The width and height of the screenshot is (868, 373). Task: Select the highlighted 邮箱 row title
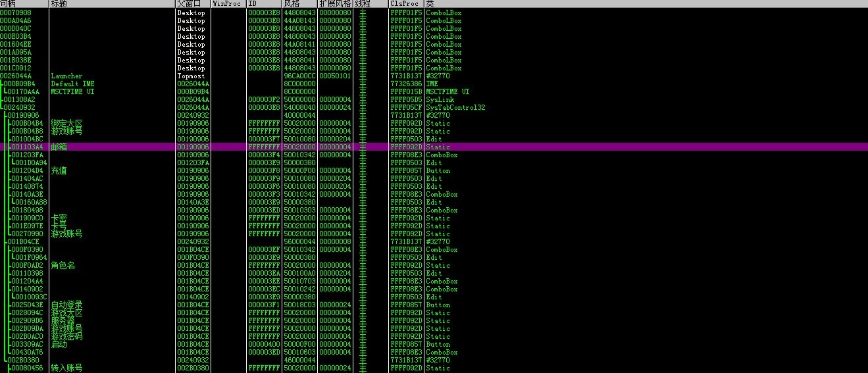[59, 147]
